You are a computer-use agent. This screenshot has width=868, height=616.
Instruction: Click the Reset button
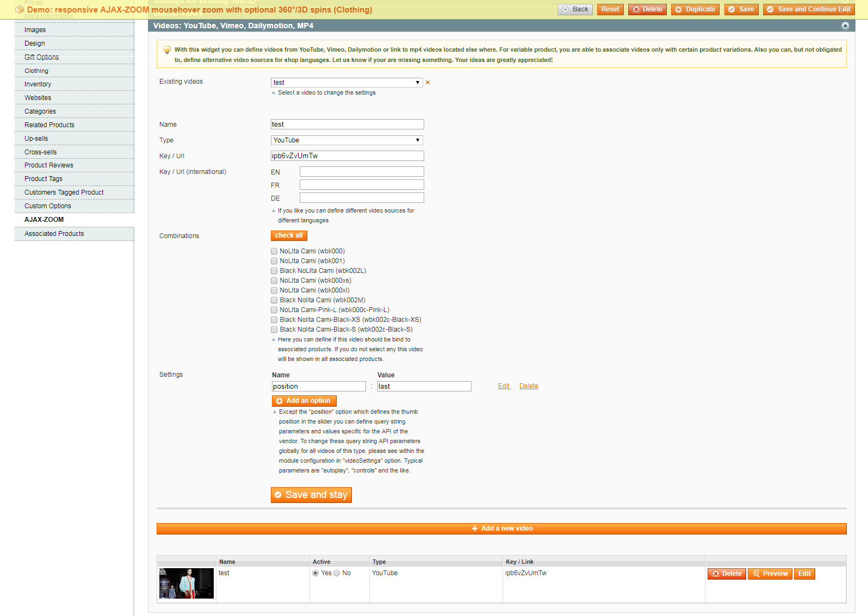(x=610, y=9)
